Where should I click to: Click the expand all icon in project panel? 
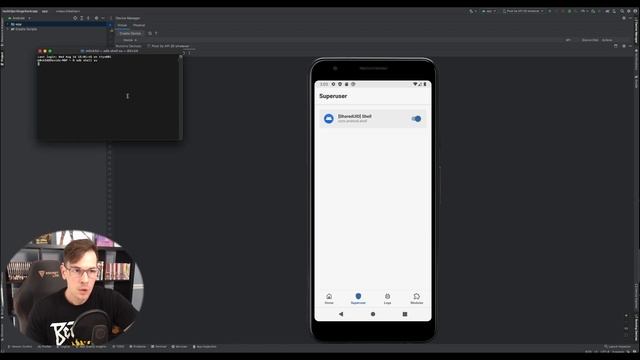click(82, 18)
